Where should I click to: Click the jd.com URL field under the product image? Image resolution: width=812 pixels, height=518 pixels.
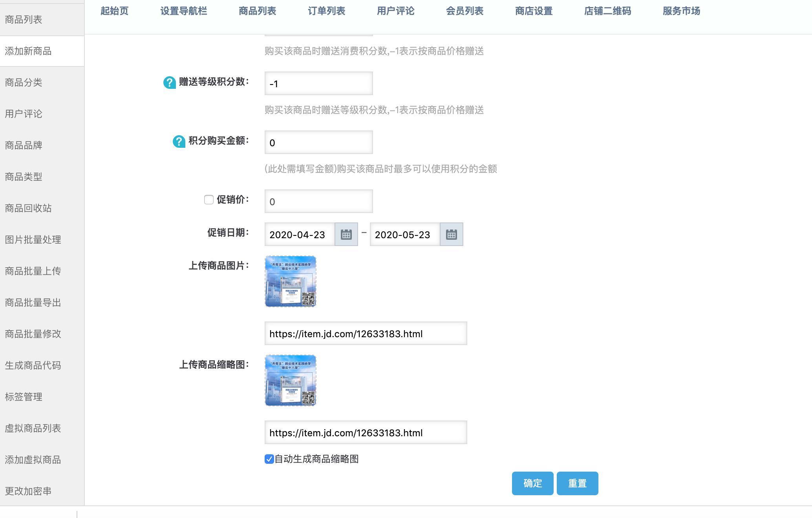pos(366,333)
